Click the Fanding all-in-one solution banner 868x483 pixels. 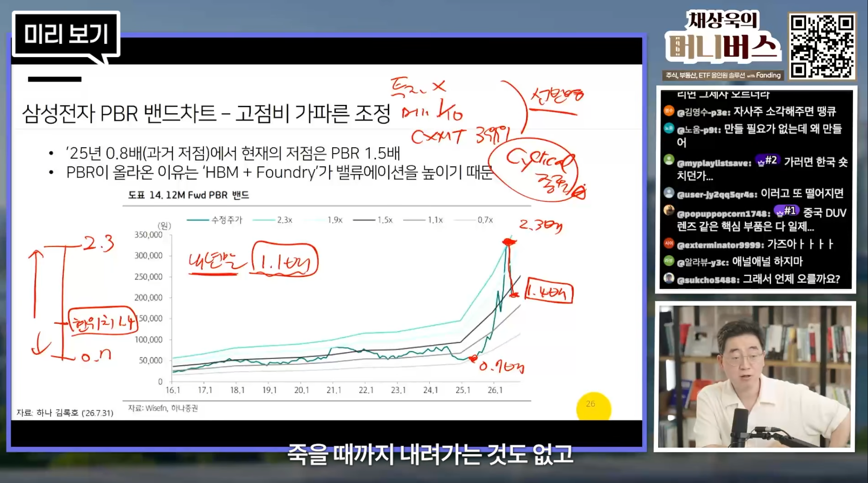pyautogui.click(x=723, y=76)
